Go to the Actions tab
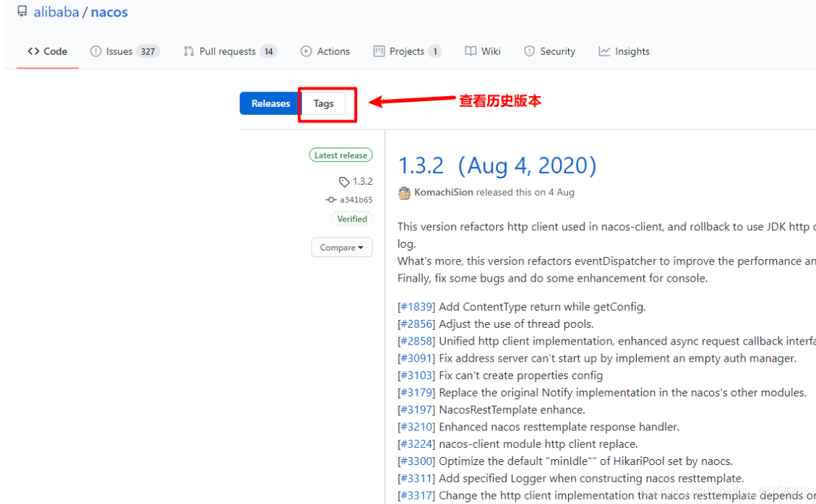Image resolution: width=816 pixels, height=504 pixels. coord(325,51)
